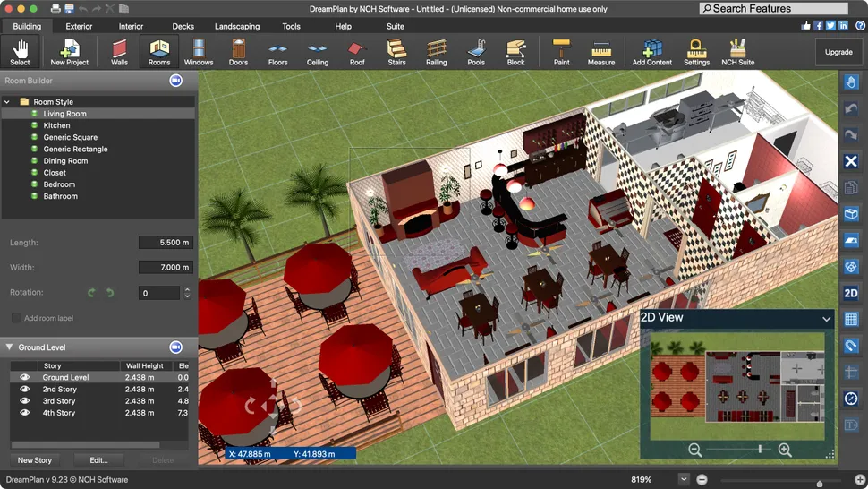Click the Pools tool

click(x=476, y=52)
